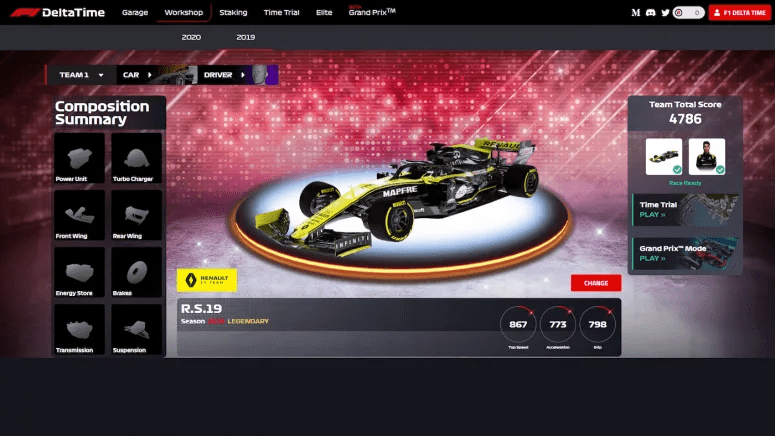Select the driver thumbnail in team panel
The height and width of the screenshot is (436, 775).
pyautogui.click(x=707, y=157)
